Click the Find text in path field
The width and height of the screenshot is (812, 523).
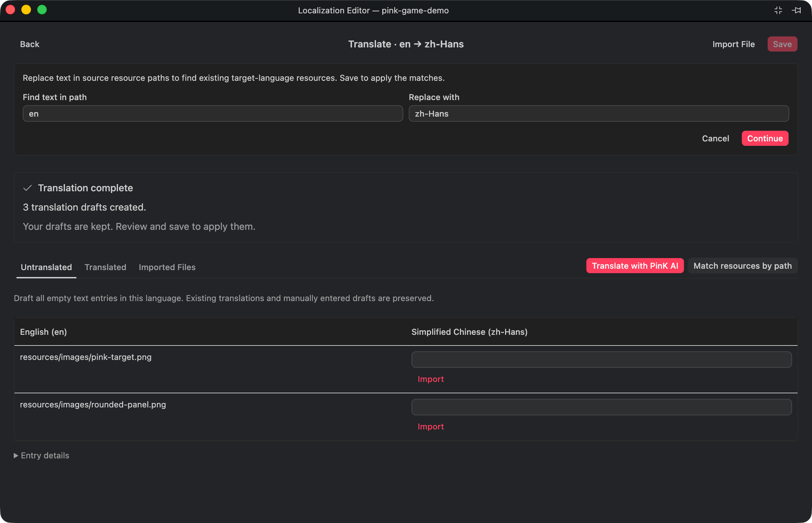(213, 114)
